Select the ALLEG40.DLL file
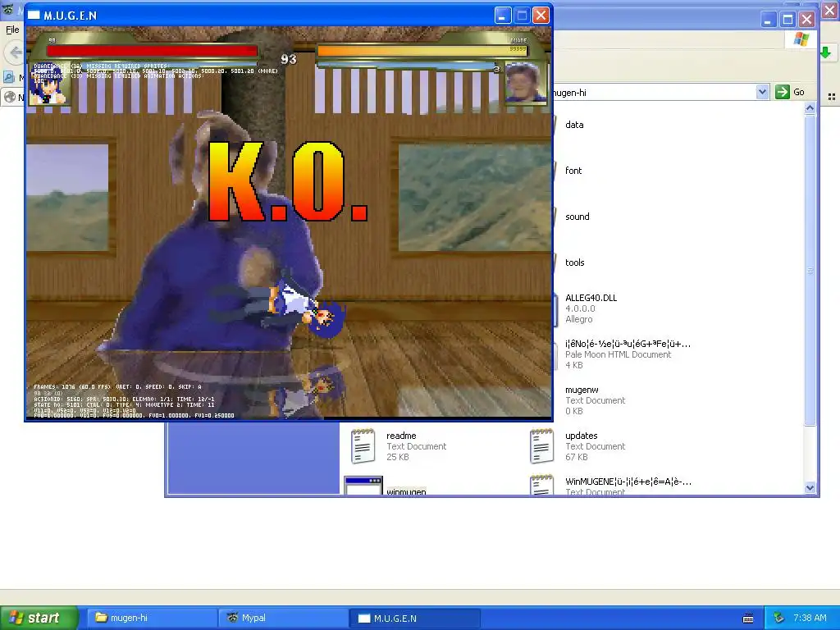The image size is (840, 630). (x=591, y=298)
